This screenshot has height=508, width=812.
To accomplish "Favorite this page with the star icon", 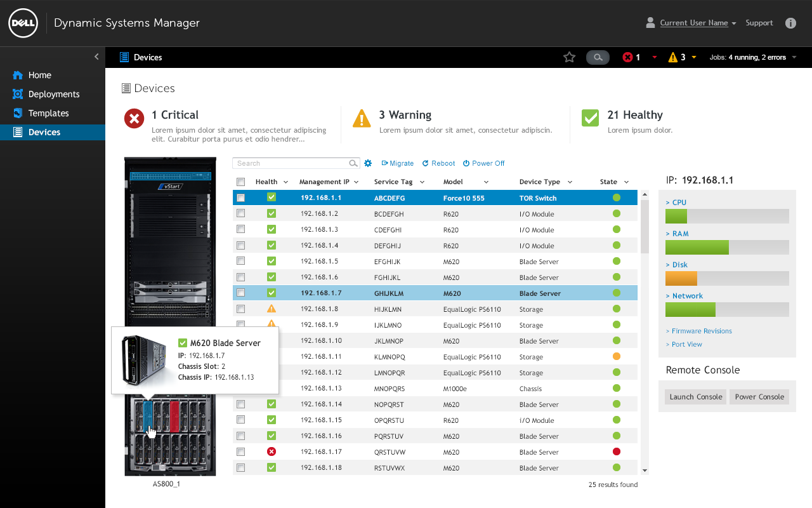I will click(569, 57).
